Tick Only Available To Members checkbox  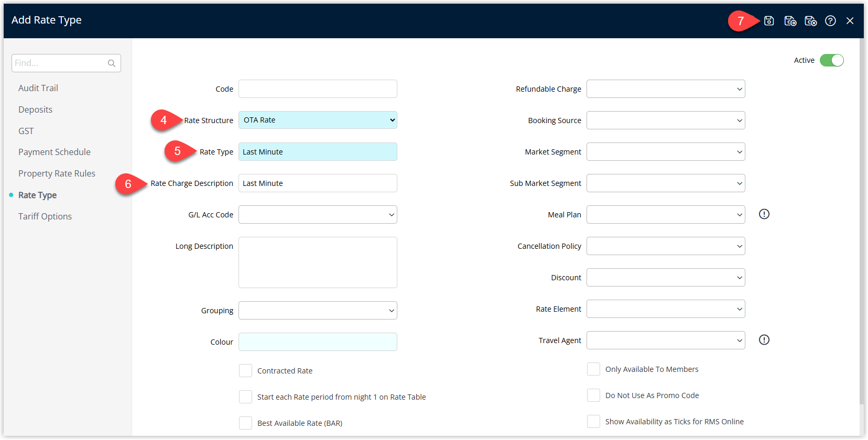point(593,369)
